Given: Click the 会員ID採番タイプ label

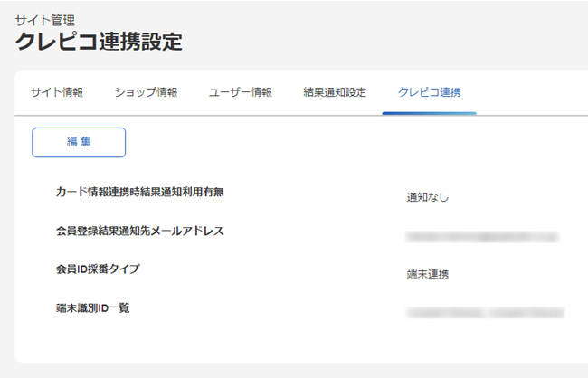Looking at the screenshot, I should click(98, 269).
